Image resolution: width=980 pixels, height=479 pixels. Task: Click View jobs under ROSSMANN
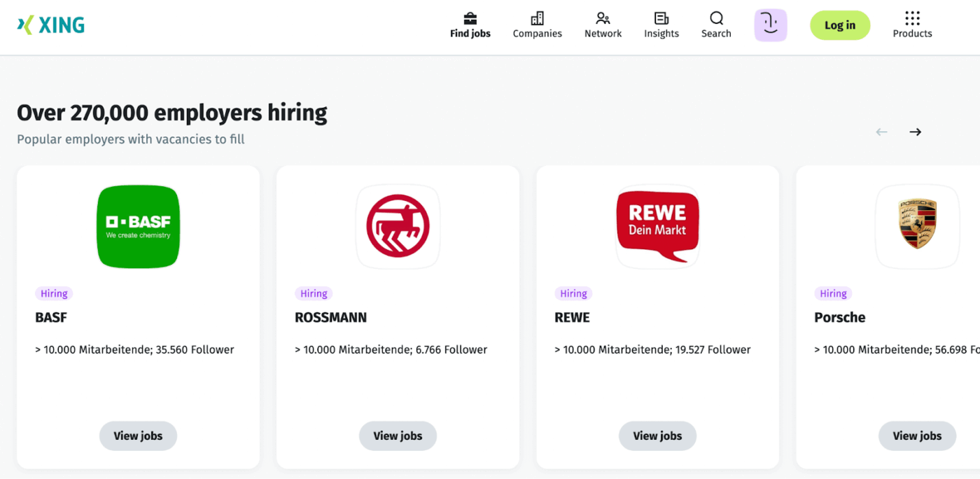point(398,436)
